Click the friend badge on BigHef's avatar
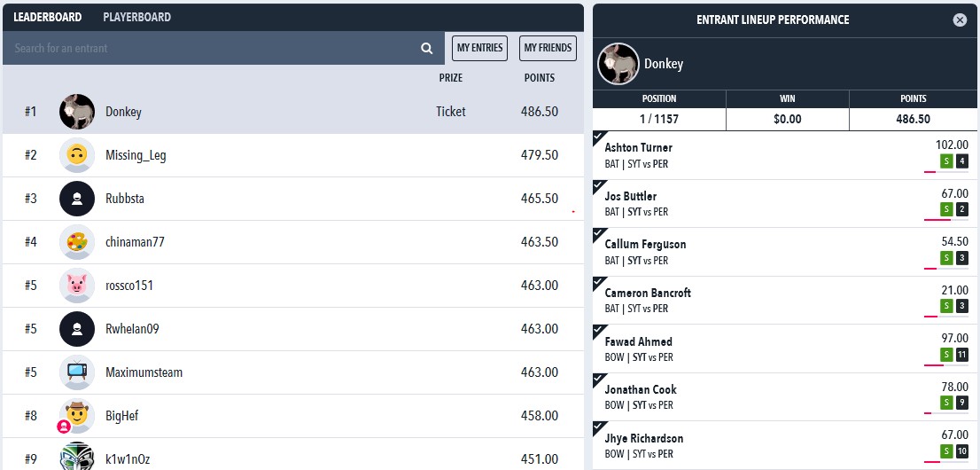980x470 pixels. click(64, 427)
